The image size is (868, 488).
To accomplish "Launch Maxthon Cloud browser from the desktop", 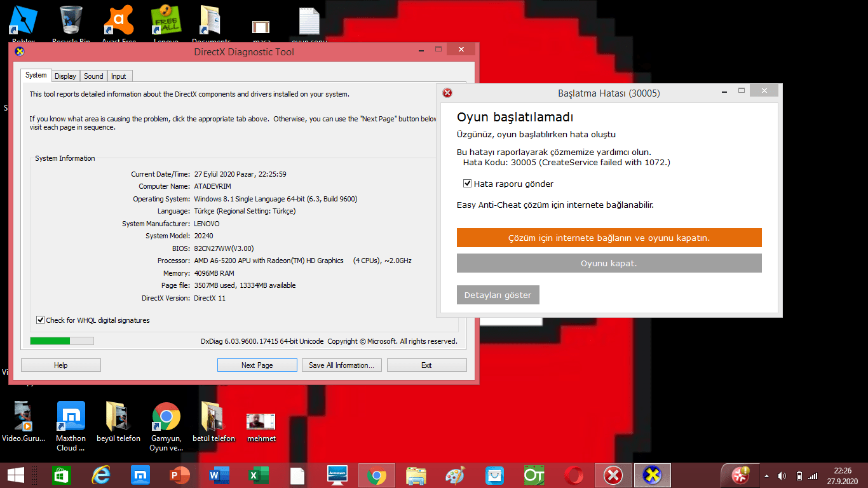I will pyautogui.click(x=71, y=426).
